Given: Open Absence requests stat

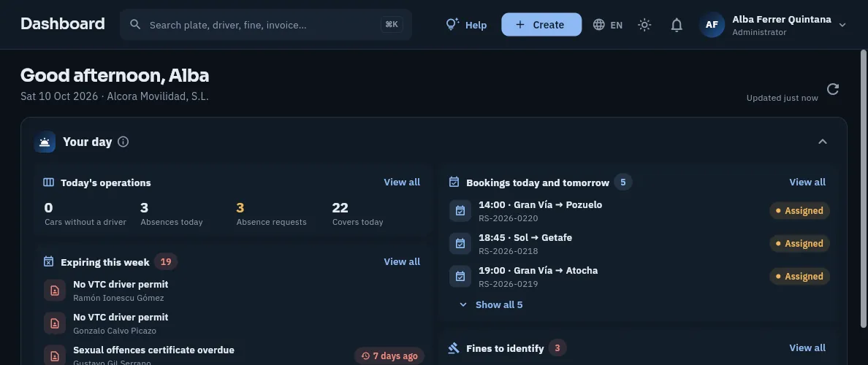Looking at the screenshot, I should (271, 214).
